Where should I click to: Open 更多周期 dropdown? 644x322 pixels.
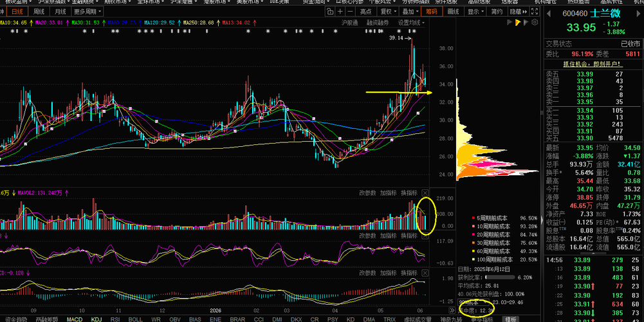pos(87,12)
